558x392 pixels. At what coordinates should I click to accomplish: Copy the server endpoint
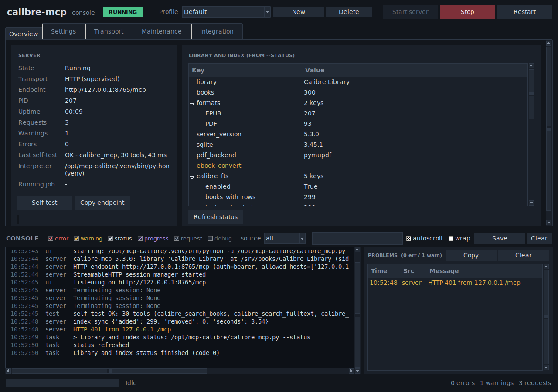pos(102,203)
